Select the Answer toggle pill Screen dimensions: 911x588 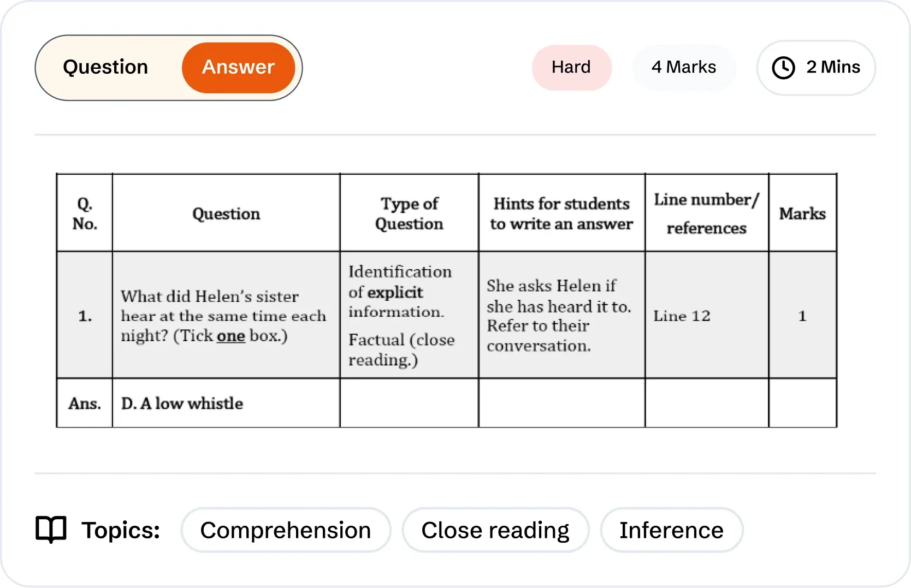(x=238, y=67)
